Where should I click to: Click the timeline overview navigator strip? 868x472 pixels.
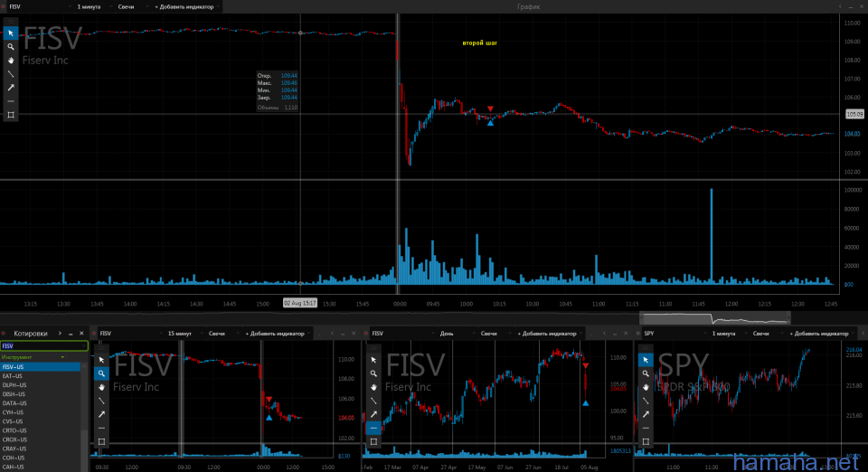pos(714,317)
